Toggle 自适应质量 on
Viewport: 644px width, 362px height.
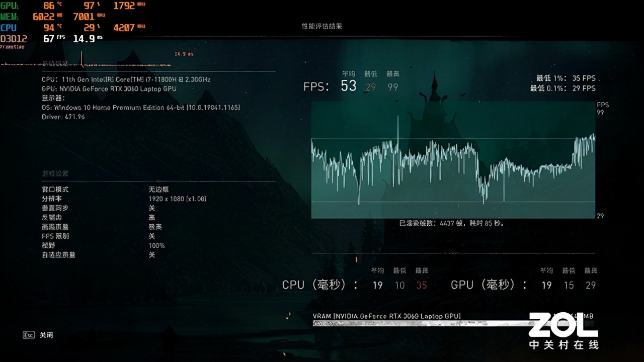coord(151,255)
